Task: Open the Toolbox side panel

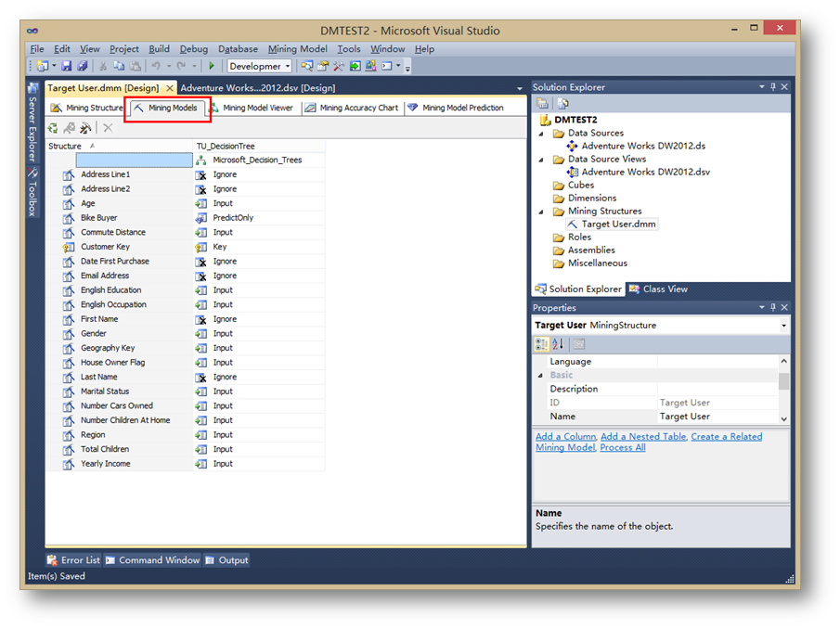Action: tap(32, 195)
